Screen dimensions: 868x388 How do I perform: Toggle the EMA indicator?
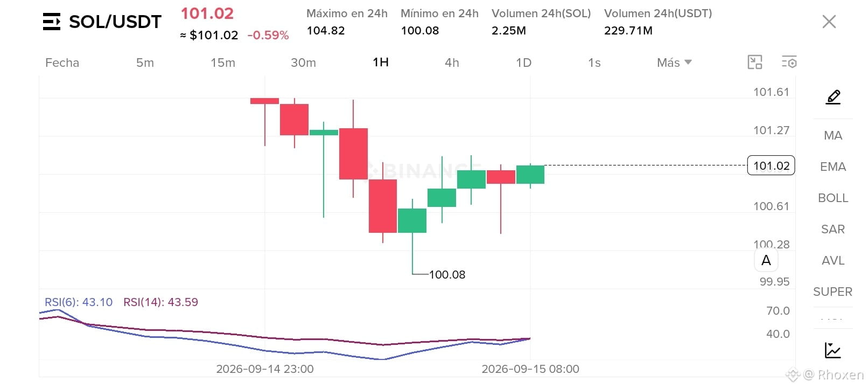pos(833,167)
